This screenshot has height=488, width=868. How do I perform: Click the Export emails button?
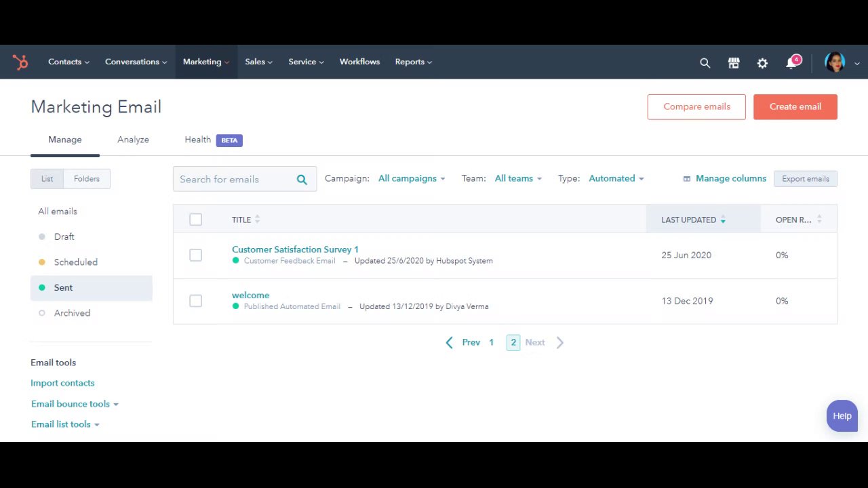[806, 179]
